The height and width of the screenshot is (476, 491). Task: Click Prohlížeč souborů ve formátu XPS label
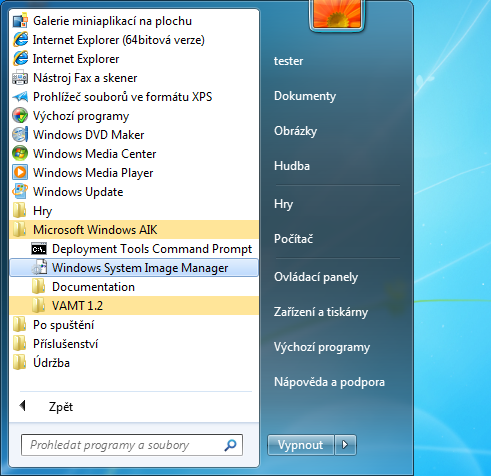122,97
